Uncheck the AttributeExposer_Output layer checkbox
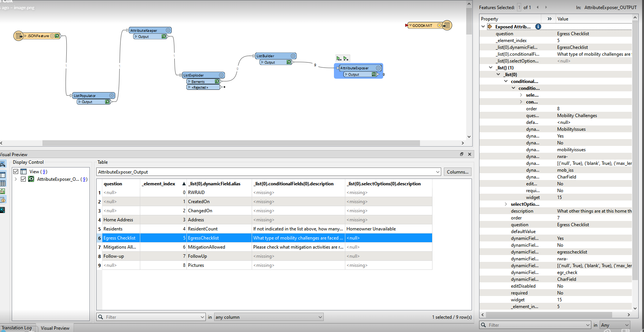The height and width of the screenshot is (332, 644). [24, 179]
